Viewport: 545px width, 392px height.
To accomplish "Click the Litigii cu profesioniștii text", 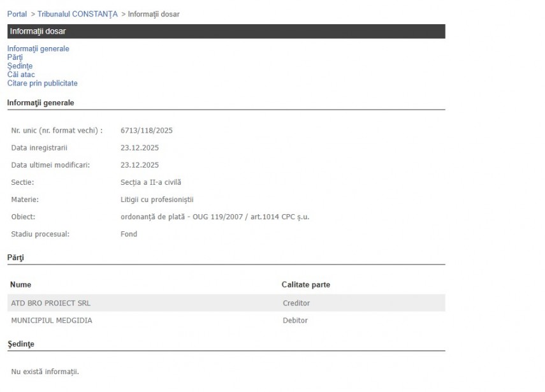I will coord(157,200).
